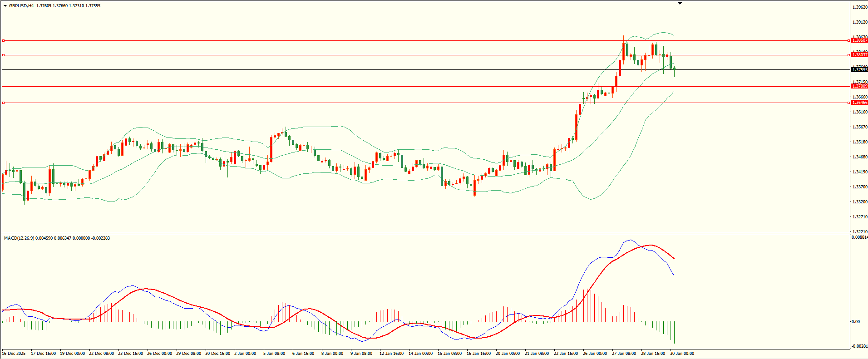Viewport: 868px width, 359px height.
Task: Click the 1.39620 price scale value
Action: [860, 7]
